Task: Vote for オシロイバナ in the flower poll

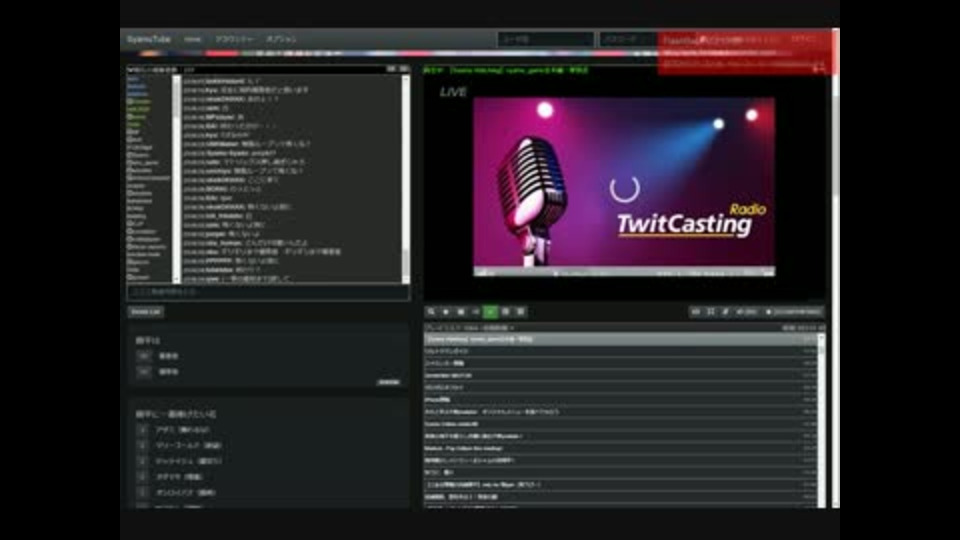Action: point(142,492)
